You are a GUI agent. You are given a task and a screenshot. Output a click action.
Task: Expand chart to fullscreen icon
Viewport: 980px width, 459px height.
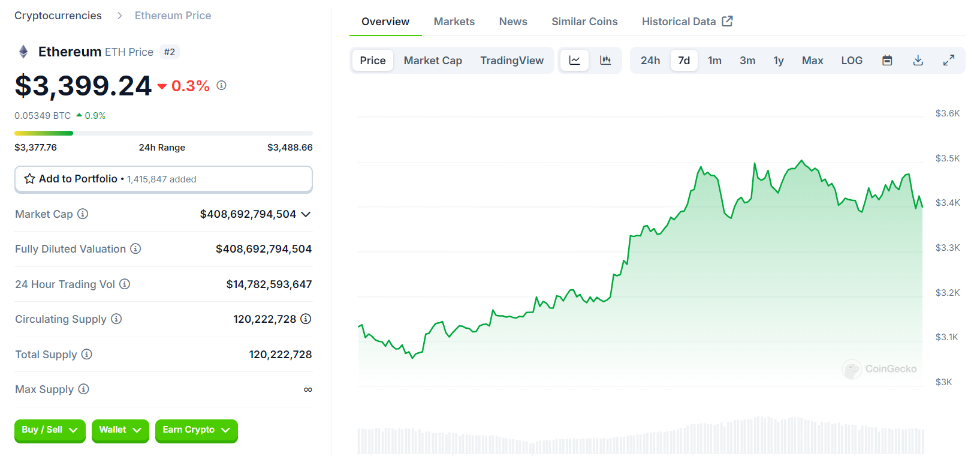948,60
